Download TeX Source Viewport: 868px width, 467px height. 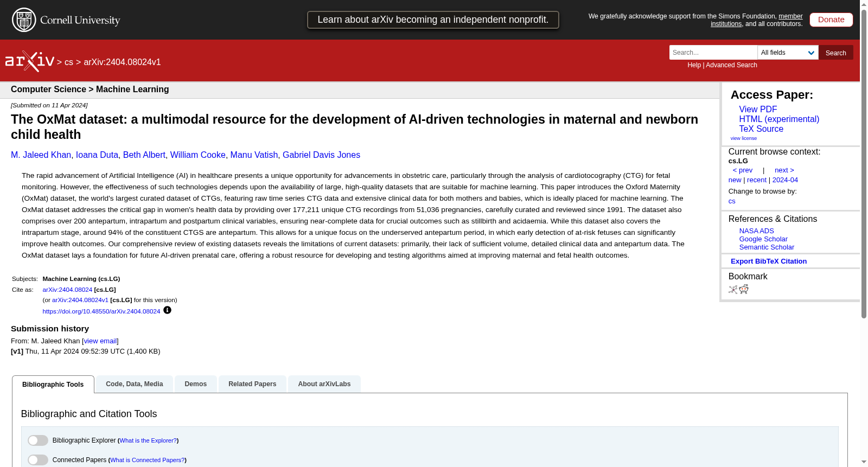[761, 129]
